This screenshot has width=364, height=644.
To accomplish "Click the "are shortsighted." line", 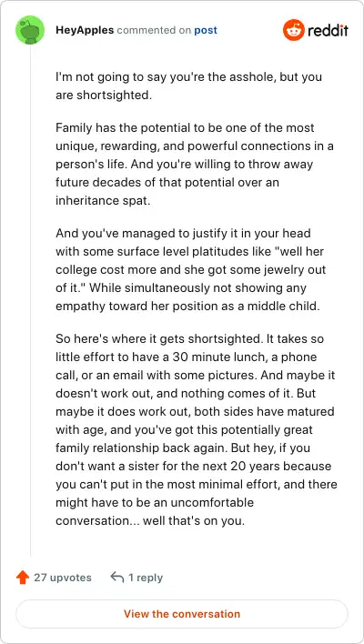I will 102,95.
